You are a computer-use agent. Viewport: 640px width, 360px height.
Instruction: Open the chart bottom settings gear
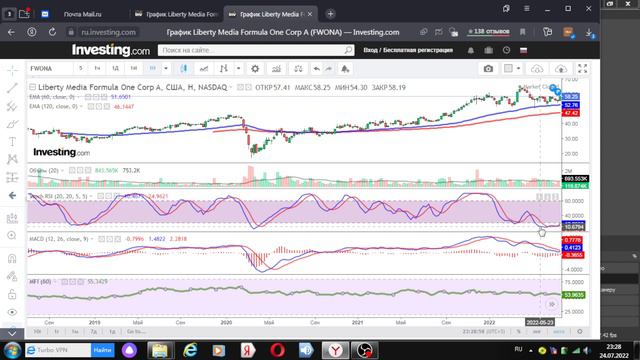580,331
